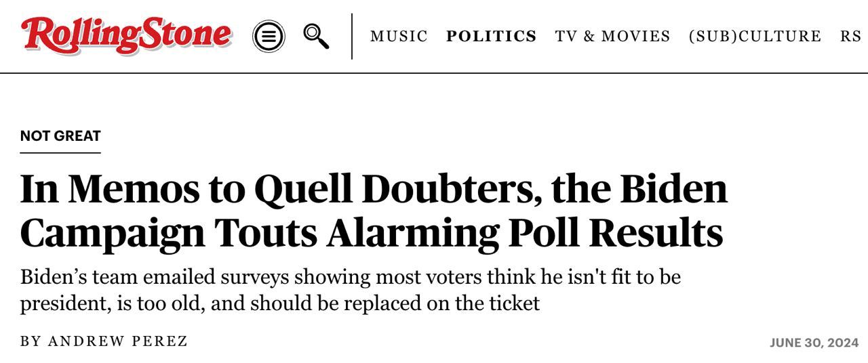The width and height of the screenshot is (868, 363).
Task: Open author Andrew Perez's byline link
Action: coord(118,341)
